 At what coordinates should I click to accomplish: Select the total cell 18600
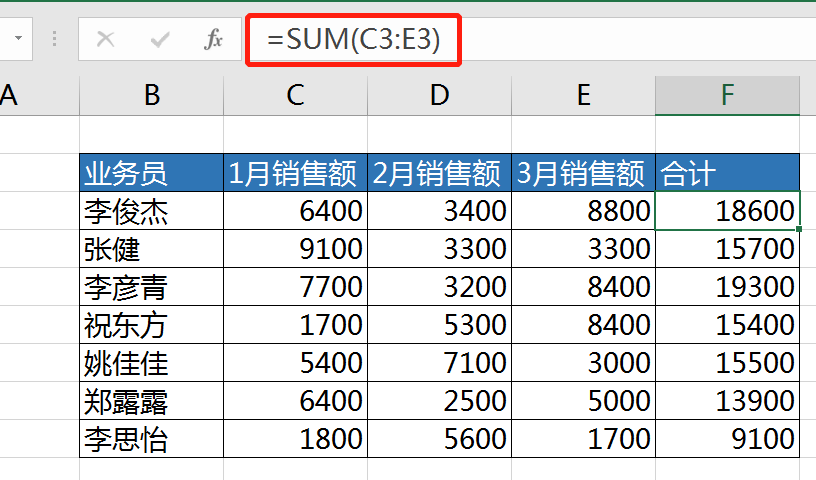click(728, 210)
